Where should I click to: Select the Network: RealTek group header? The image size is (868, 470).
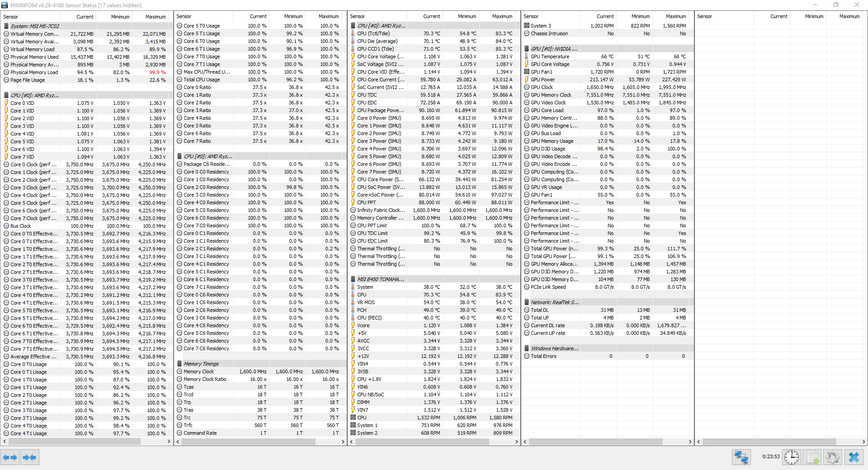[607, 302]
